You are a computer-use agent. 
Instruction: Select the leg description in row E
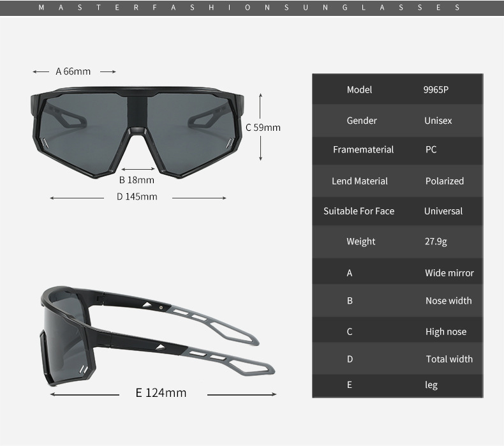tap(431, 385)
